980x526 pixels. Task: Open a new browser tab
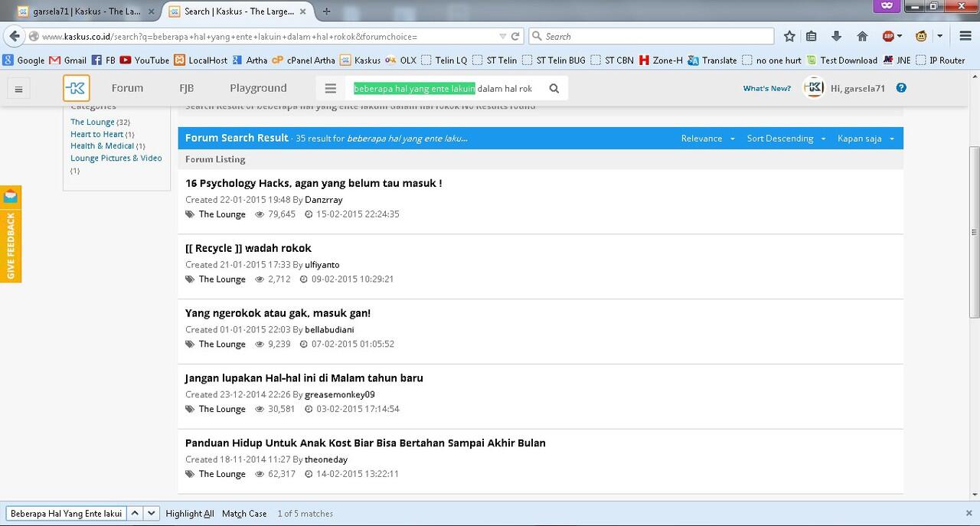click(327, 11)
